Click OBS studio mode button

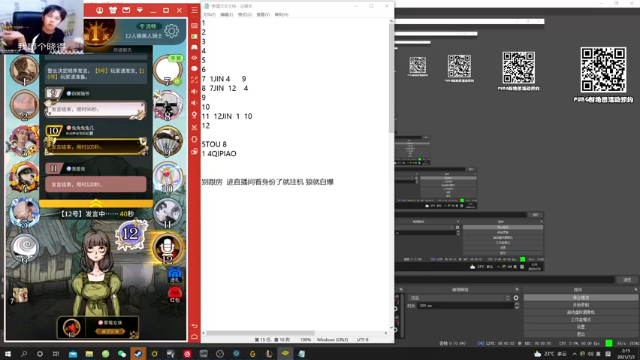[580, 320]
